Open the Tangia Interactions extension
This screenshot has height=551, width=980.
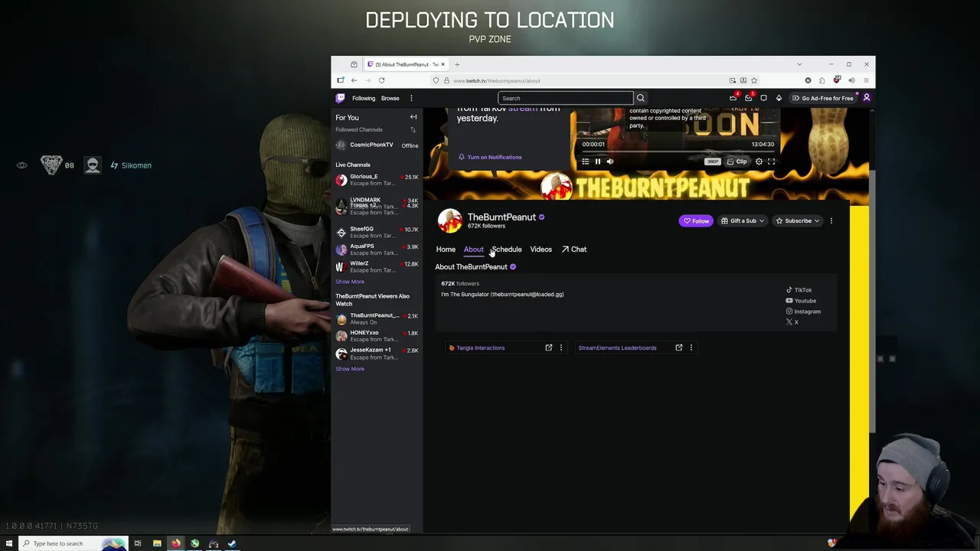[481, 347]
